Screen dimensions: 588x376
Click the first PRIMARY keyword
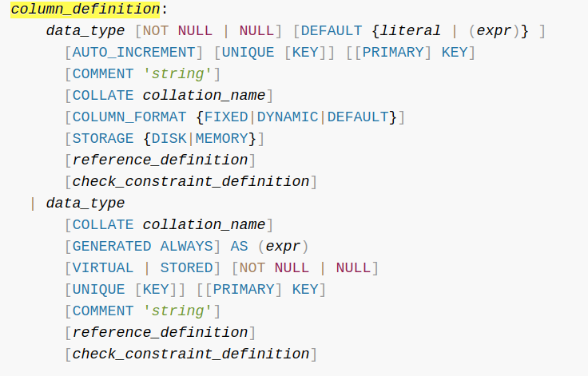(392, 52)
